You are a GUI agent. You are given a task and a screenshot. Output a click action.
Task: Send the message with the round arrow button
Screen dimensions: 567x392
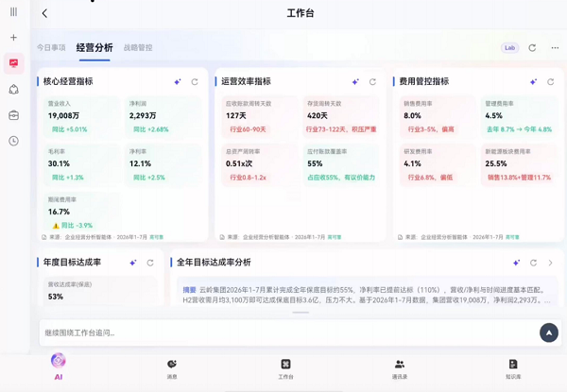[549, 332]
